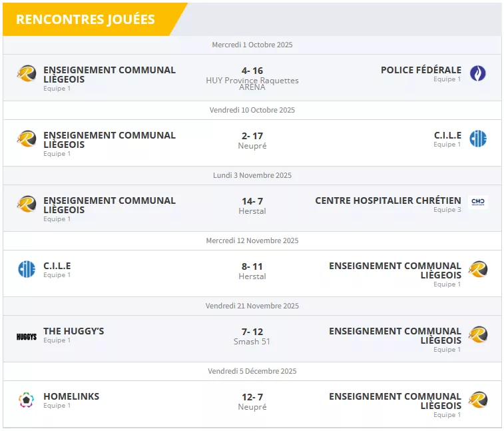Click the C.I.L.E logo in the 10 Octobre match
This screenshot has height=431, width=504.
(477, 139)
